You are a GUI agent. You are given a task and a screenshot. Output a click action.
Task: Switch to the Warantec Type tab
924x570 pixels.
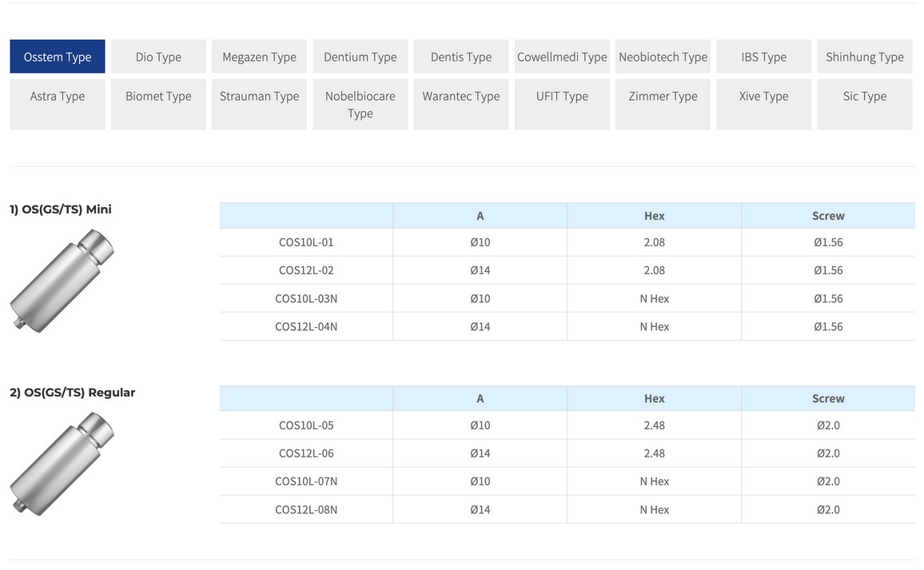461,104
